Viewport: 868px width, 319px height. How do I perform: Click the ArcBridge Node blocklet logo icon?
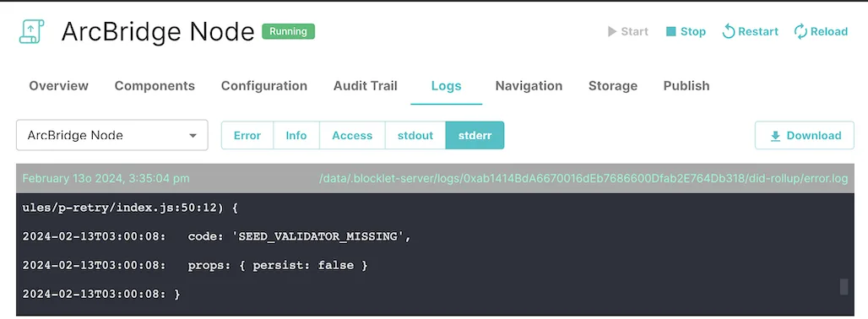click(x=31, y=32)
